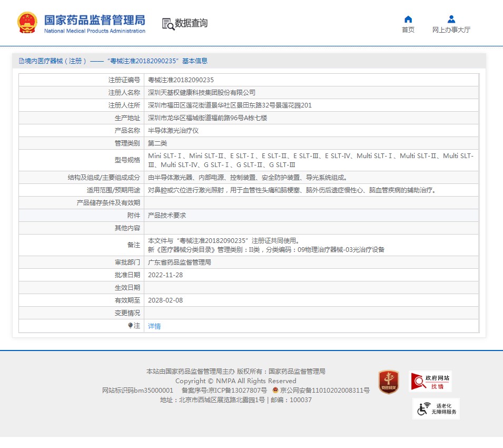
Task: Click the 变更情况 label
Action: (127, 313)
